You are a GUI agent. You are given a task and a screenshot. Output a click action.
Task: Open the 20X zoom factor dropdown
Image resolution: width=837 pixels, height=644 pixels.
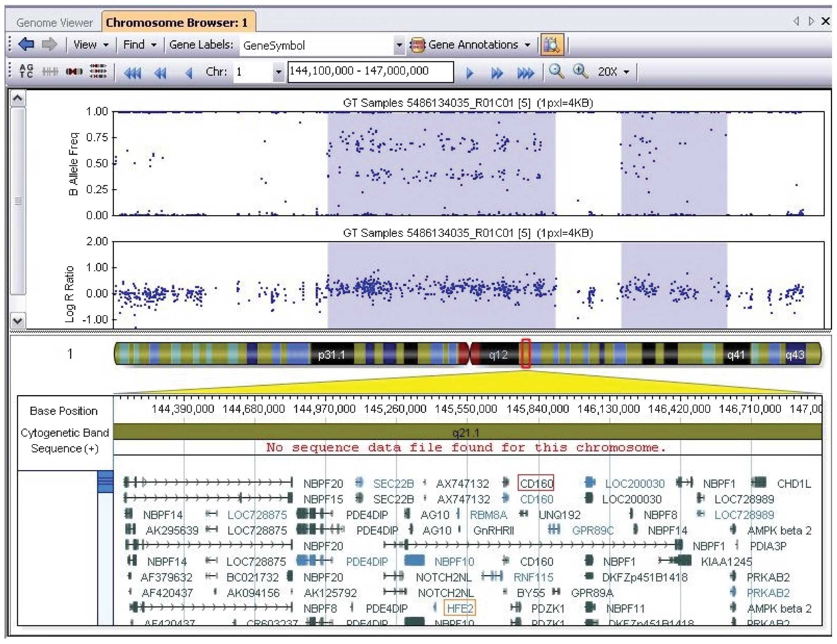coord(614,72)
